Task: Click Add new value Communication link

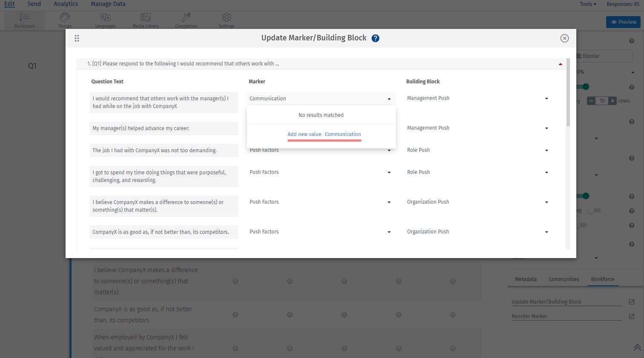Action: pos(324,134)
